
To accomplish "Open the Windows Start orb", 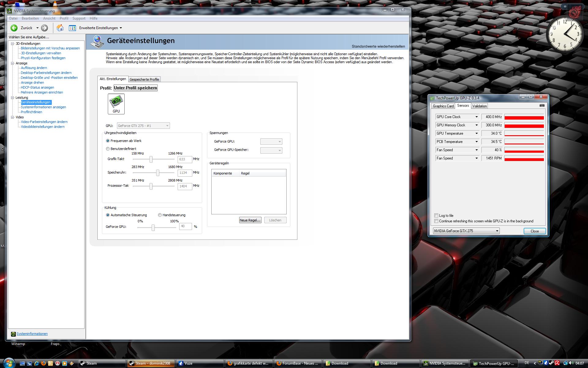I will (9, 363).
